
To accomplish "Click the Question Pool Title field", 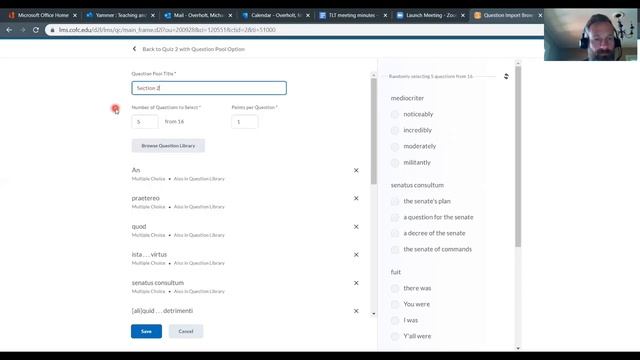I will [x=209, y=88].
